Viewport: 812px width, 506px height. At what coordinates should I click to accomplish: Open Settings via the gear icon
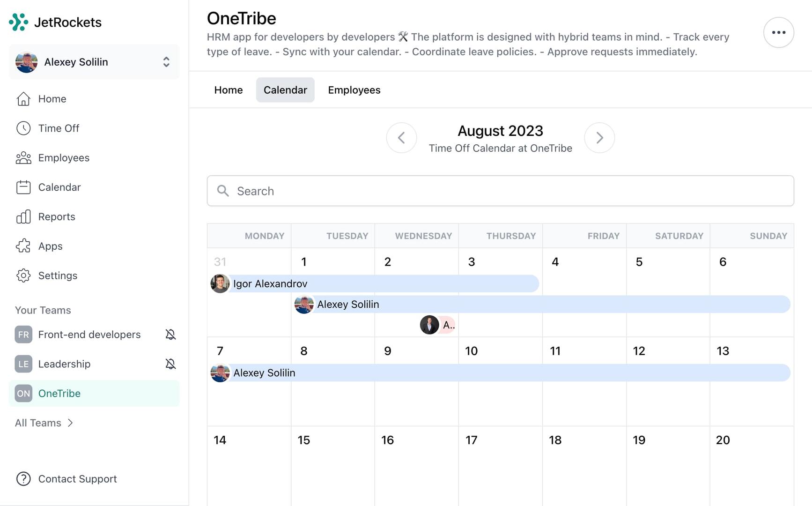(x=23, y=275)
